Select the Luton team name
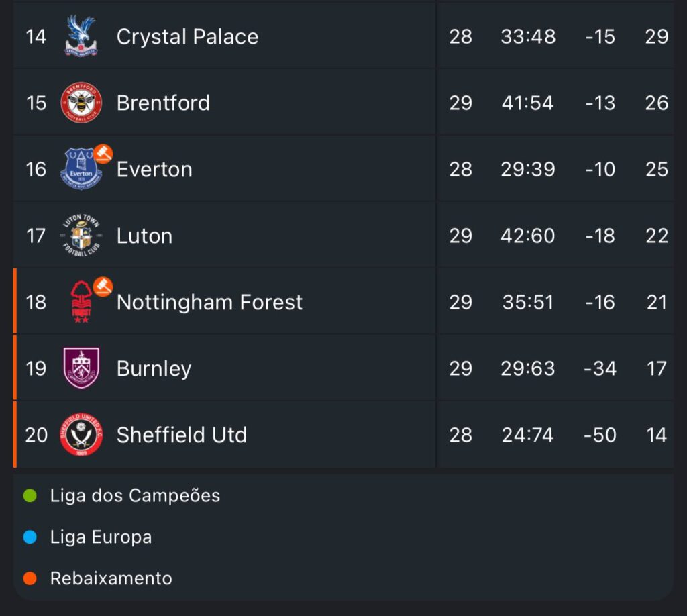The image size is (687, 616). pos(144,236)
